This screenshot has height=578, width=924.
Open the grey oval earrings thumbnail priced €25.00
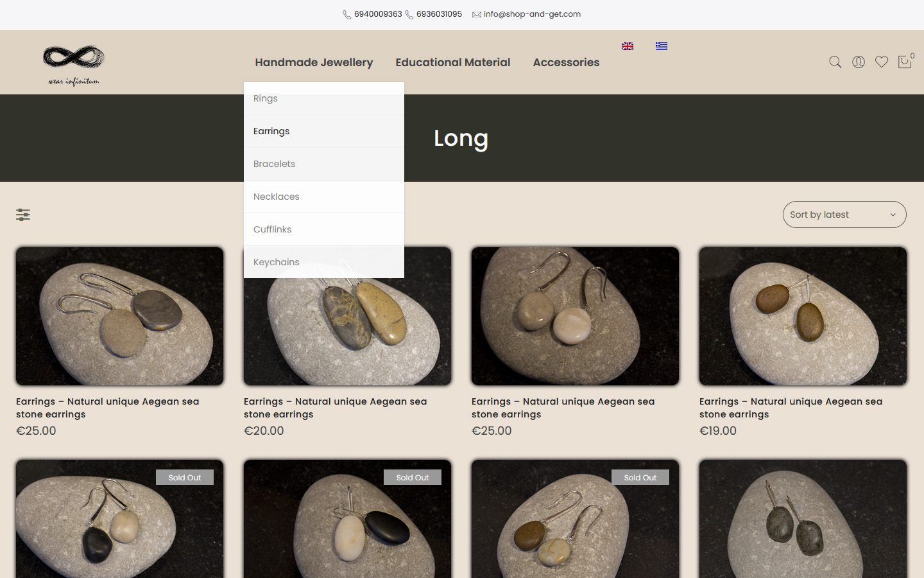point(120,316)
